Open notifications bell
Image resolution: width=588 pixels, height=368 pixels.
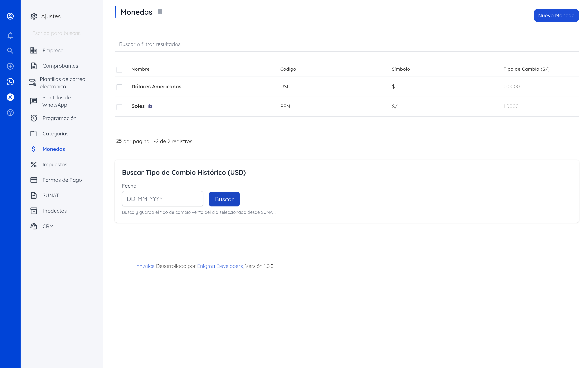(x=10, y=36)
